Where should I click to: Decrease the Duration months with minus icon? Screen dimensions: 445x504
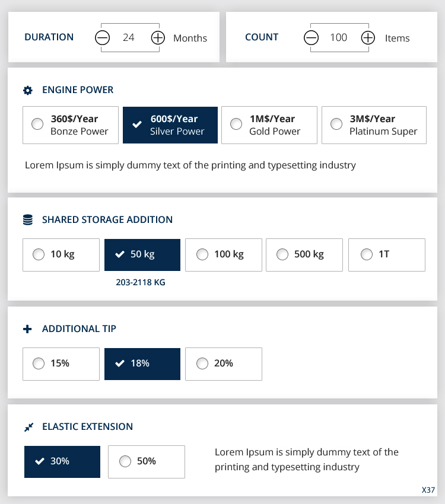click(103, 38)
